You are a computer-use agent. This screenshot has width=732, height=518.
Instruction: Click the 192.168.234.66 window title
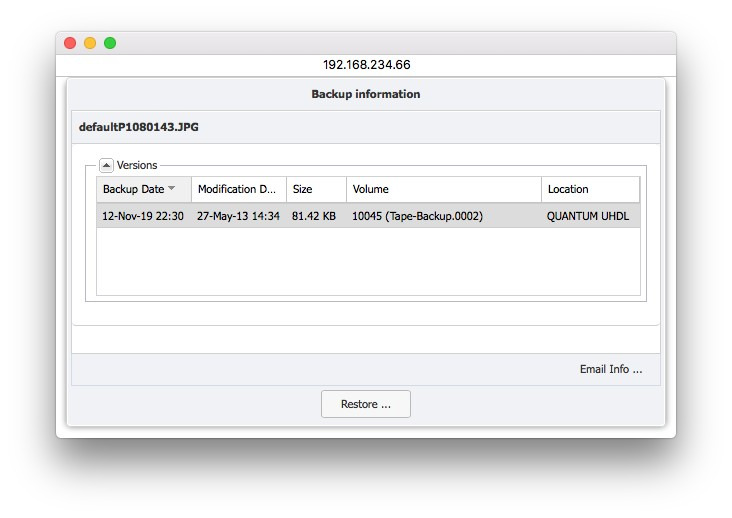coord(366,65)
